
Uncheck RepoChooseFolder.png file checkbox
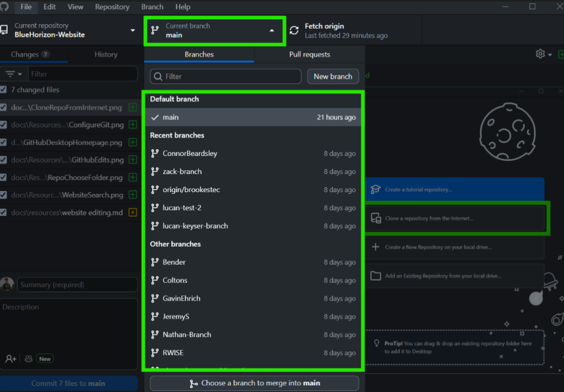click(3, 177)
